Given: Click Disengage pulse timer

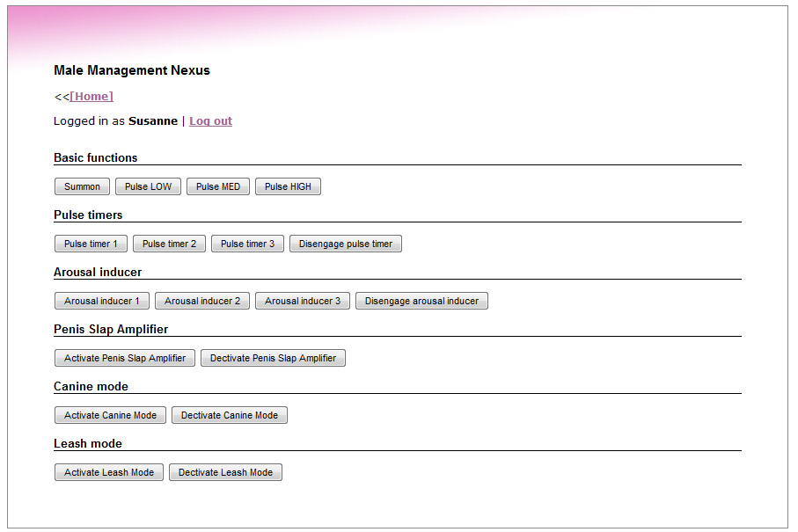Looking at the screenshot, I should (345, 244).
